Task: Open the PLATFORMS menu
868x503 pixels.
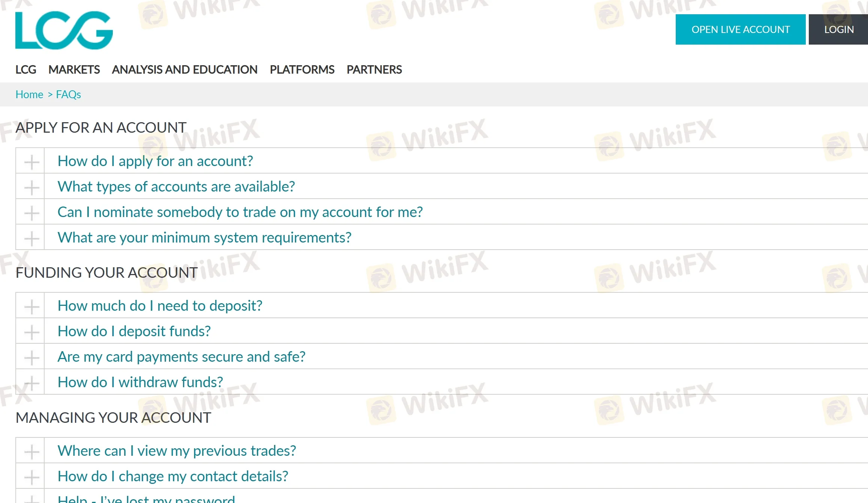Action: coord(302,70)
